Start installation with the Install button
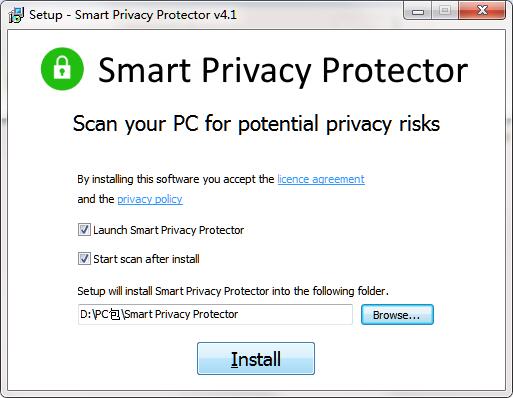 coord(256,358)
